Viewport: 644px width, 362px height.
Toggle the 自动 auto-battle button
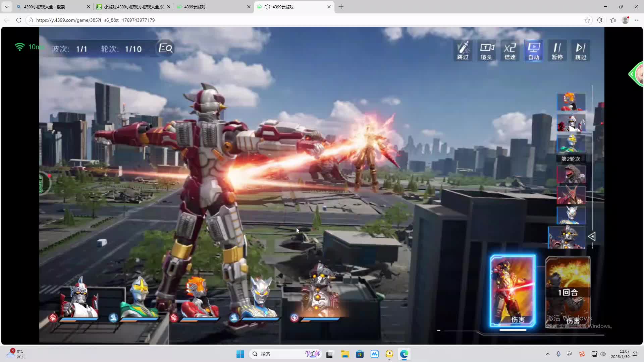pos(534,51)
